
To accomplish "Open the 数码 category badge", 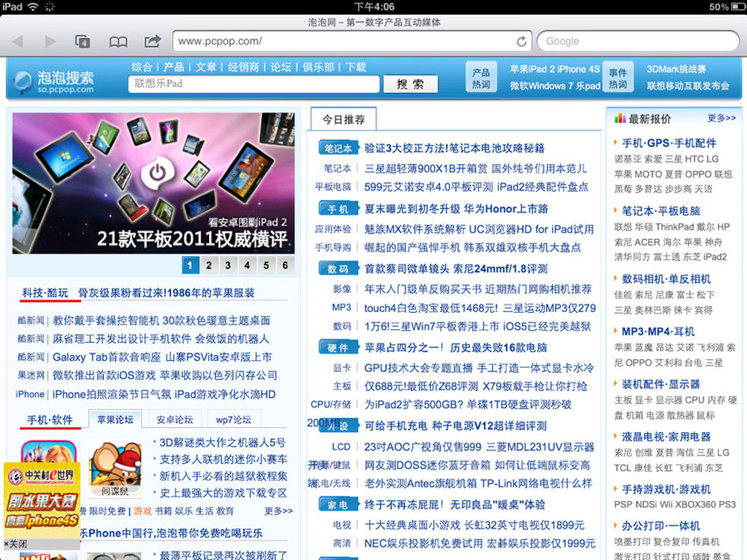I will tap(338, 269).
